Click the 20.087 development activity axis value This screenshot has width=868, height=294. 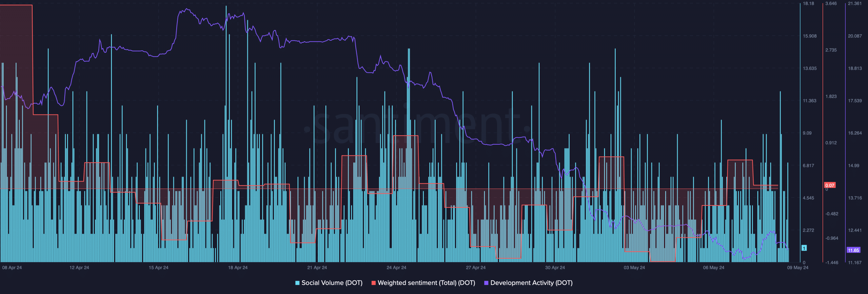[x=855, y=36]
